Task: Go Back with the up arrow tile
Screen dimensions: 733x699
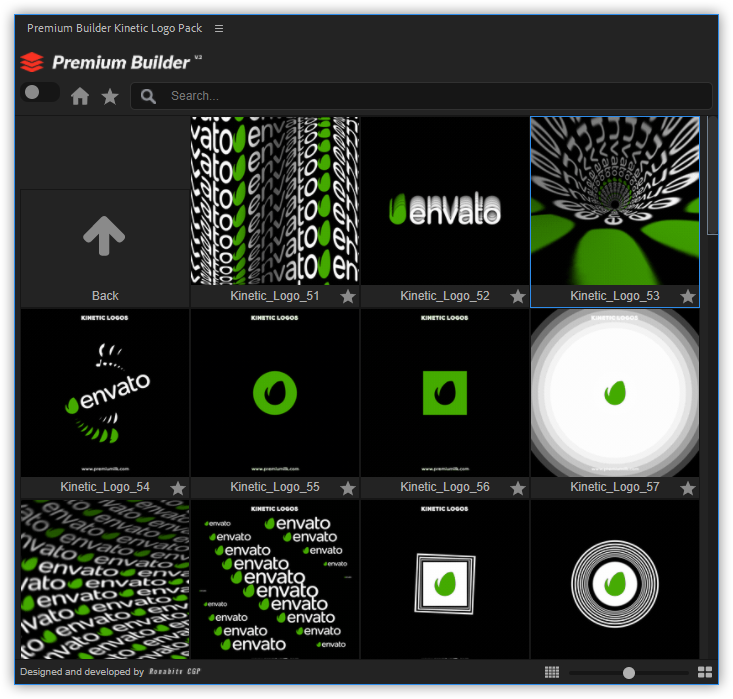Action: [x=105, y=249]
